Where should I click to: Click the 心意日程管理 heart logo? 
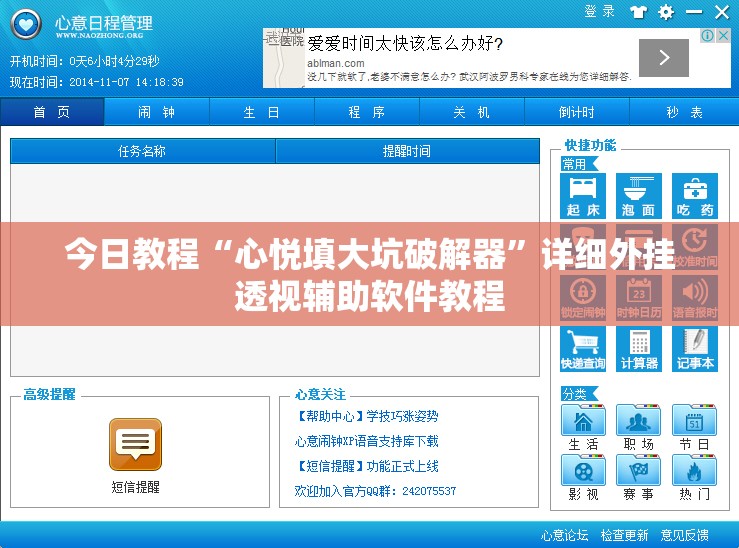pyautogui.click(x=26, y=24)
